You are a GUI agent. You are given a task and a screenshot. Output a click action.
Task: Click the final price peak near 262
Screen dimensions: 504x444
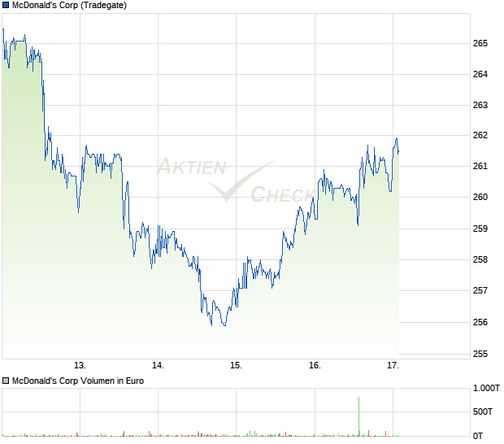pos(397,139)
